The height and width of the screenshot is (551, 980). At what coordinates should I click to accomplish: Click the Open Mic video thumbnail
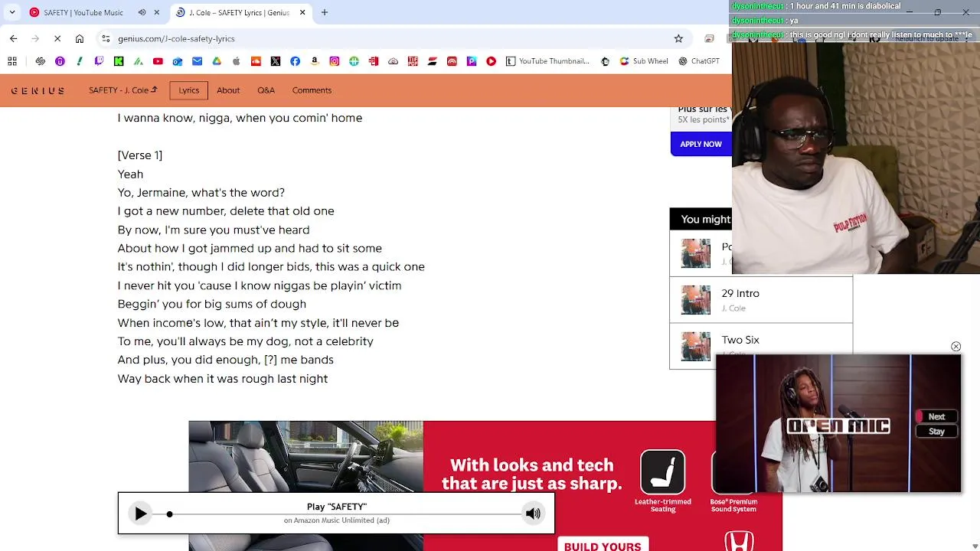tap(838, 423)
